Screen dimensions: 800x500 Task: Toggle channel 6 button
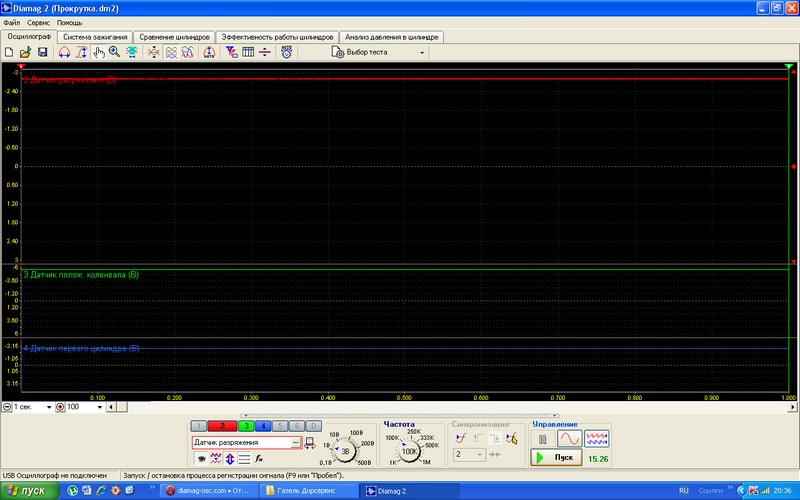296,426
